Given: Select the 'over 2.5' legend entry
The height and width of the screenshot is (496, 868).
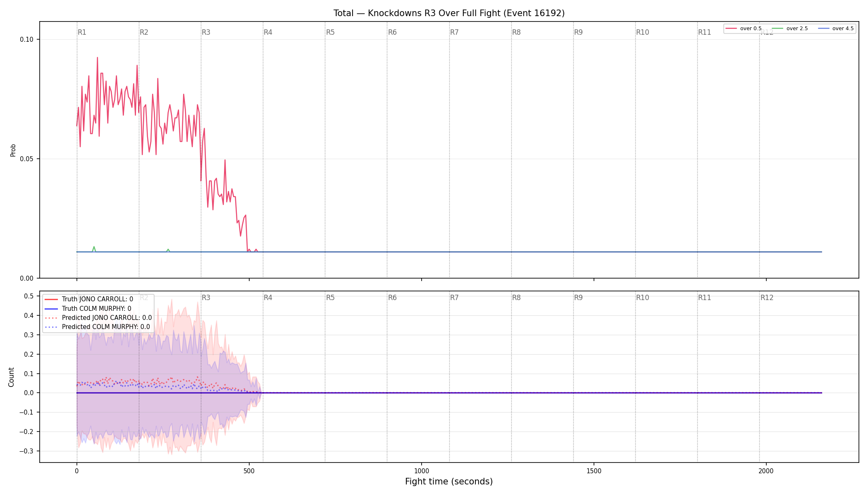Looking at the screenshot, I should coord(790,29).
